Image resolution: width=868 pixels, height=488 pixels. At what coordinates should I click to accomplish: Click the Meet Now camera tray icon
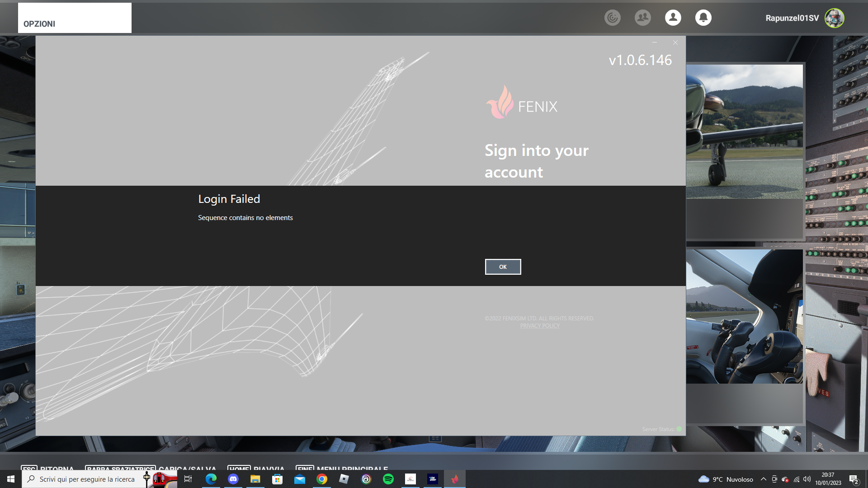click(x=774, y=479)
